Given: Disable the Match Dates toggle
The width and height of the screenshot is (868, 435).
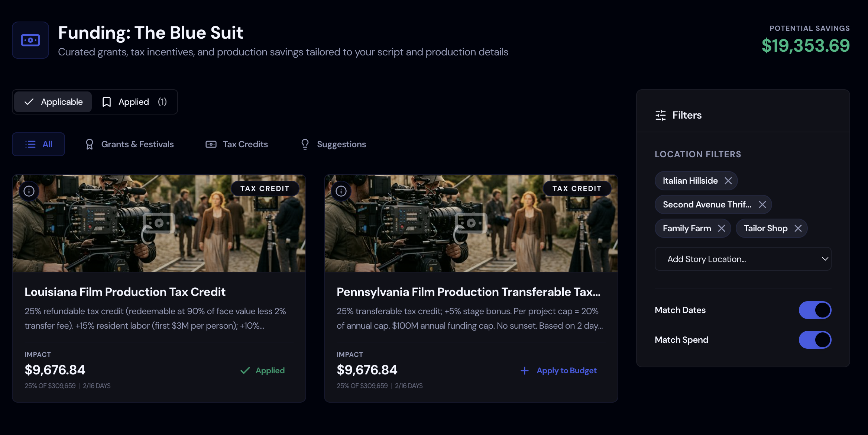Looking at the screenshot, I should pyautogui.click(x=815, y=310).
